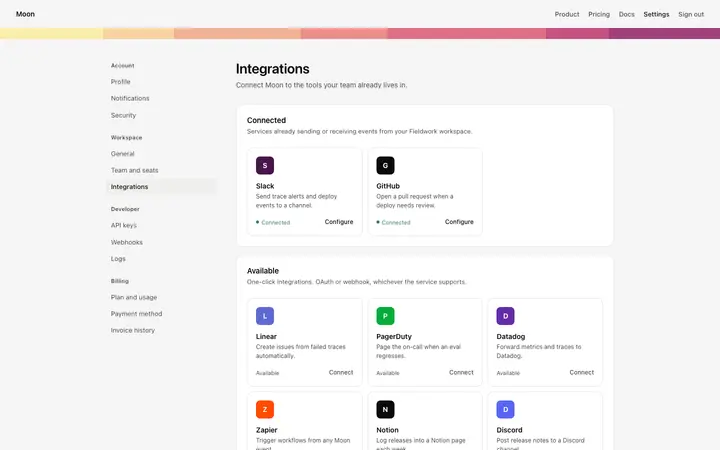This screenshot has height=450, width=720.
Task: Click the Slack card title
Action: pos(265,186)
